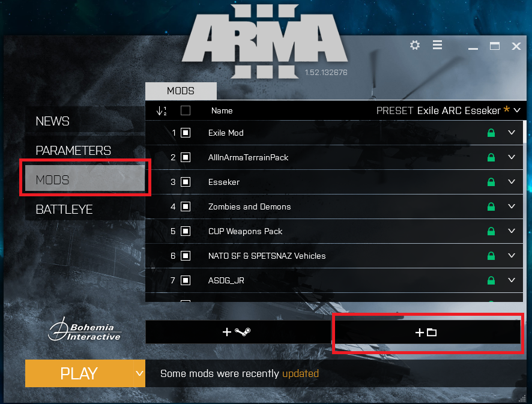Viewport: 532px width, 404px height.
Task: Expand NATO SF & SPETSNAZ Vehicles details
Action: click(512, 255)
